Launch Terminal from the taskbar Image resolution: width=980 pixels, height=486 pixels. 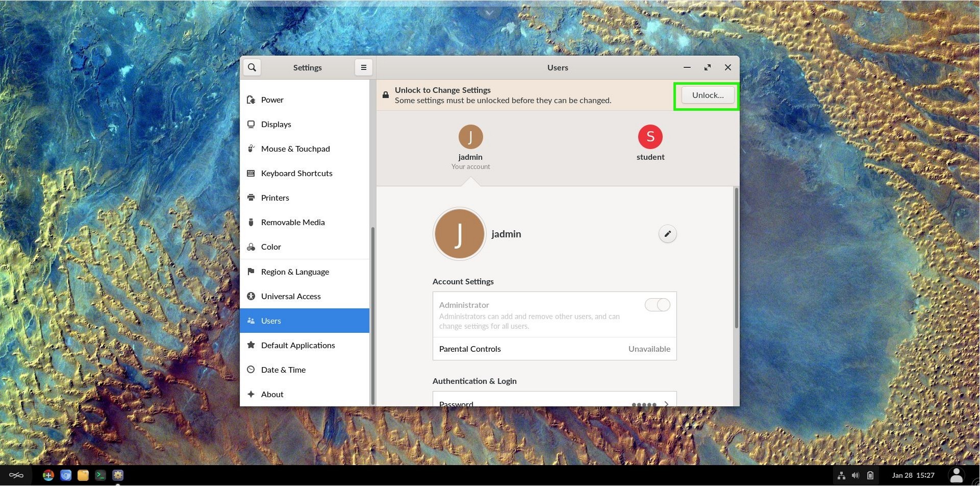[x=101, y=475]
